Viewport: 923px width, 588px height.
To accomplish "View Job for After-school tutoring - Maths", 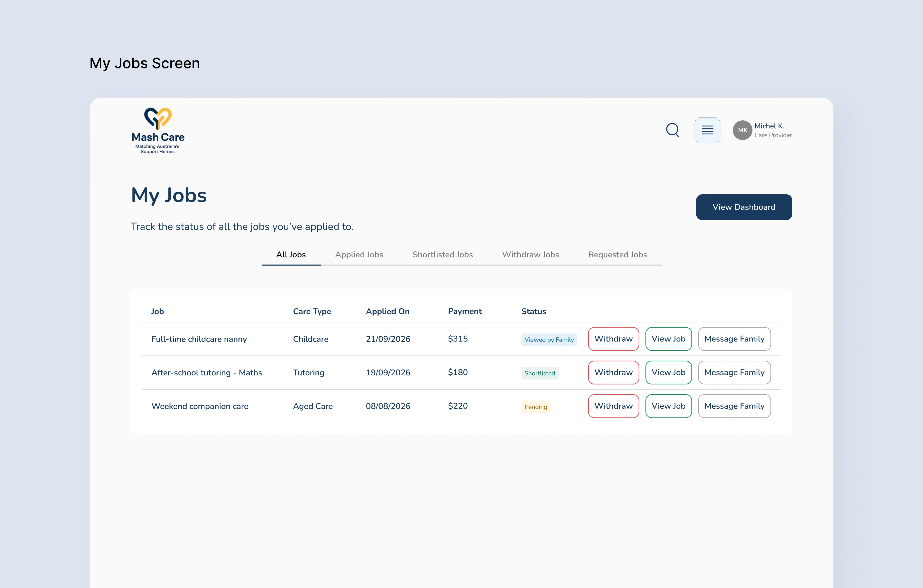I will [668, 373].
